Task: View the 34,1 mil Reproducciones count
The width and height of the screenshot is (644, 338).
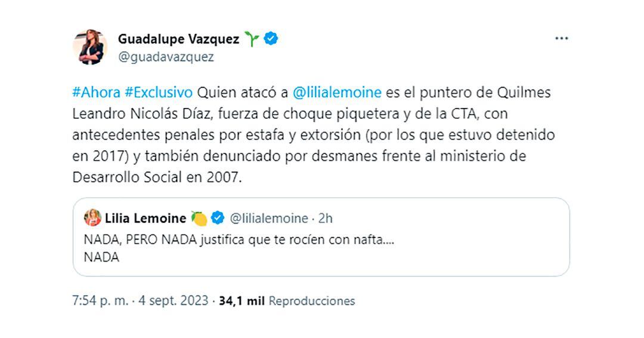Action: coord(287,301)
